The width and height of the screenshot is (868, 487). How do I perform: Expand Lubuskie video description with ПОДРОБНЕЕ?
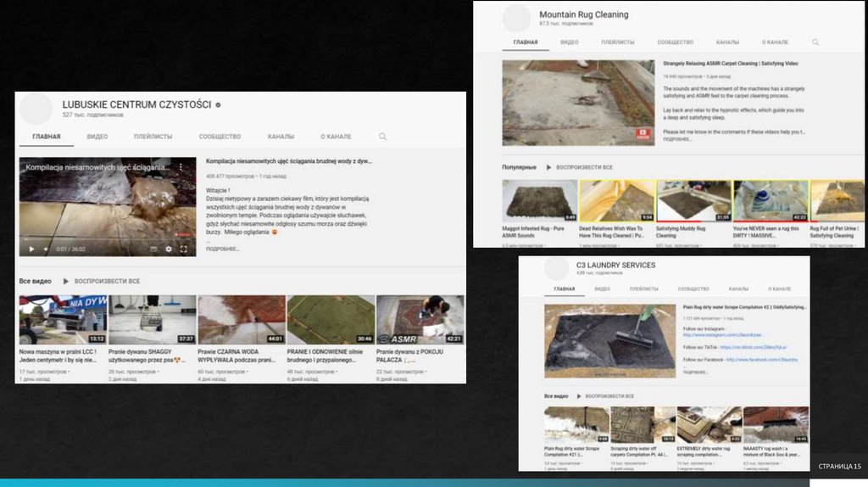pos(222,249)
